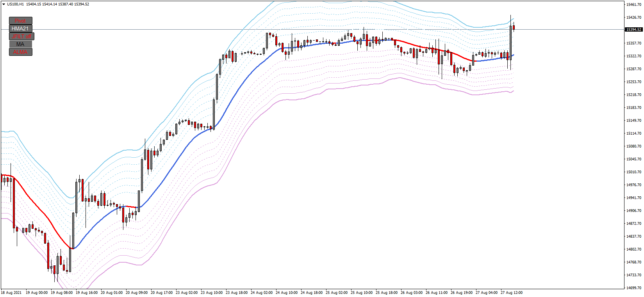Click time axis label '26 Aug 19:00'
This screenshot has height=297, width=644.
(462, 293)
